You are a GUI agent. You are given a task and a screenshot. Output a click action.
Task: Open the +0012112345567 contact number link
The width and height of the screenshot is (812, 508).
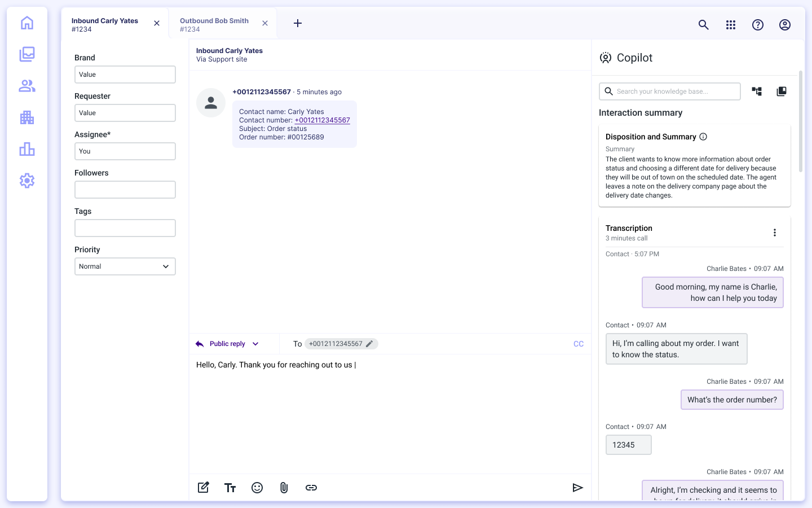point(322,120)
